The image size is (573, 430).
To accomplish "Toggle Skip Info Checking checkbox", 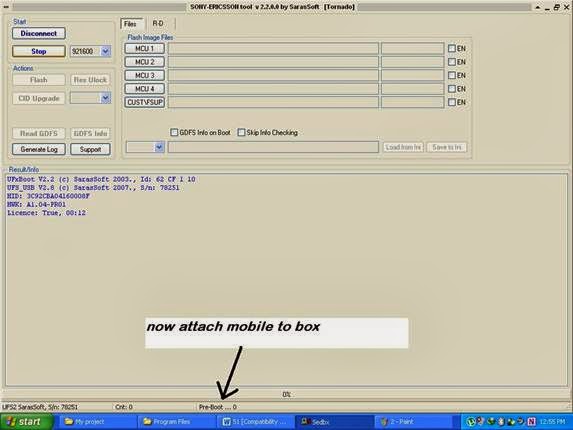I will tap(241, 132).
